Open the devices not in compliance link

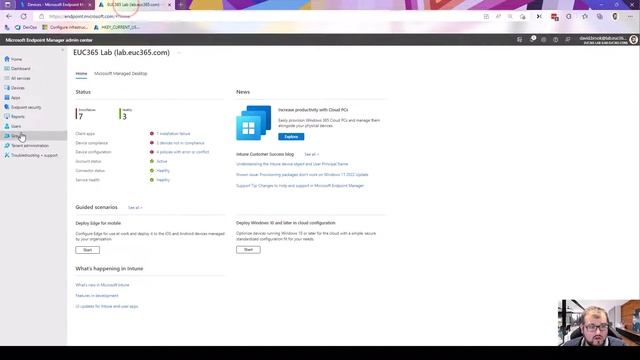(180, 143)
